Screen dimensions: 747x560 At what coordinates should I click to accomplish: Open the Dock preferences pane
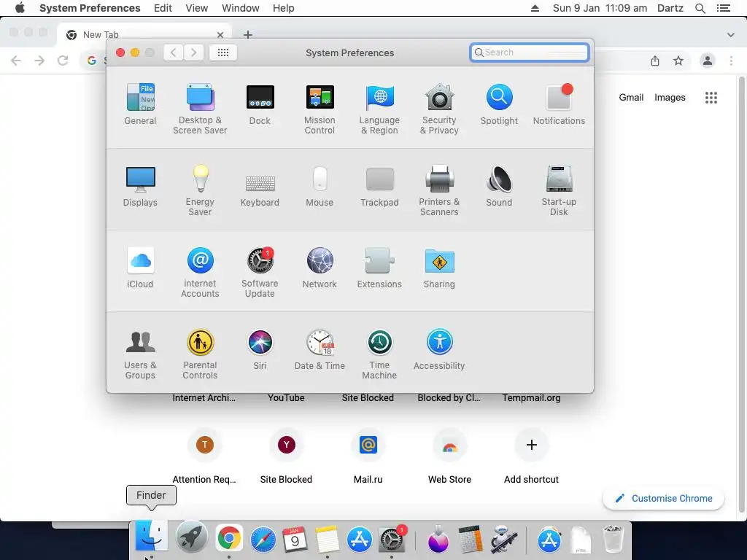260,104
